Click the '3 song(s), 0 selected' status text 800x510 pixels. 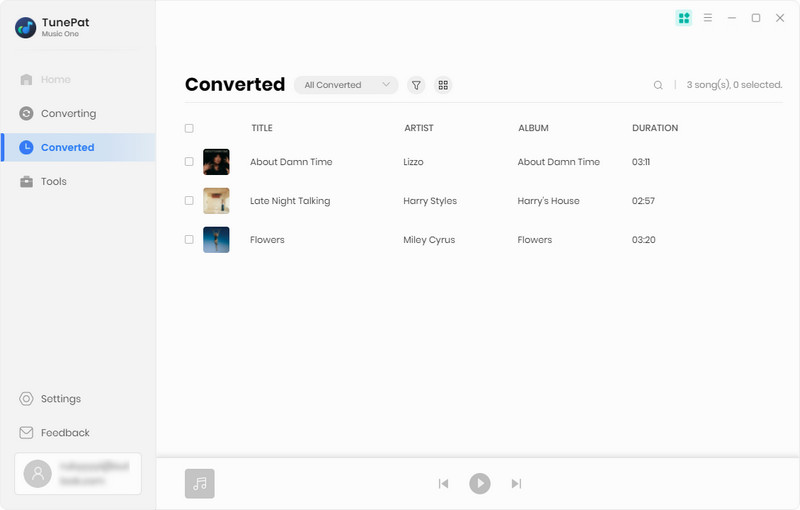734,85
